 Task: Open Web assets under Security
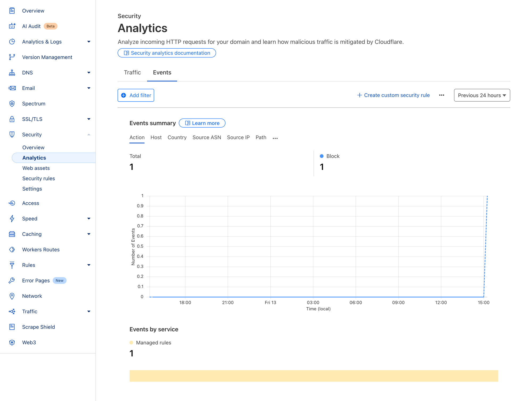[36, 168]
